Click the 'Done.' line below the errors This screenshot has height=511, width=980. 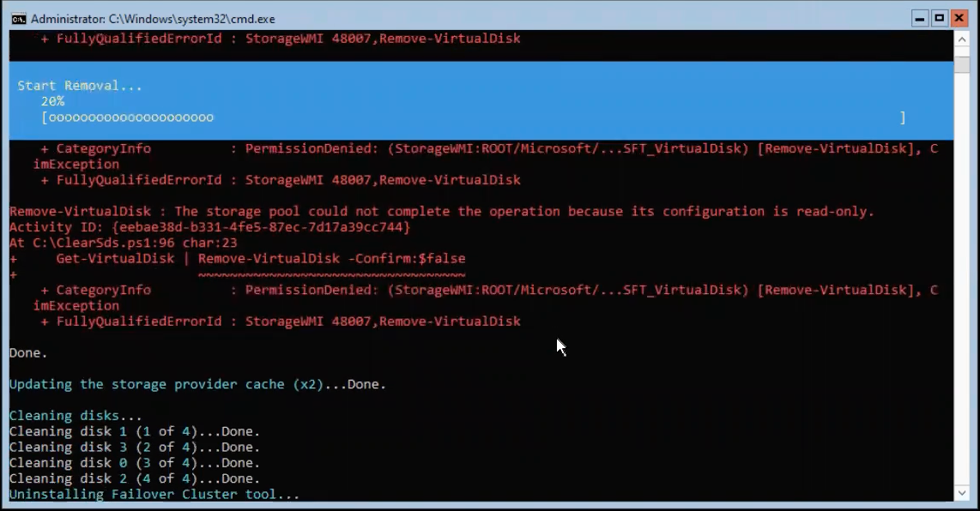(x=28, y=353)
